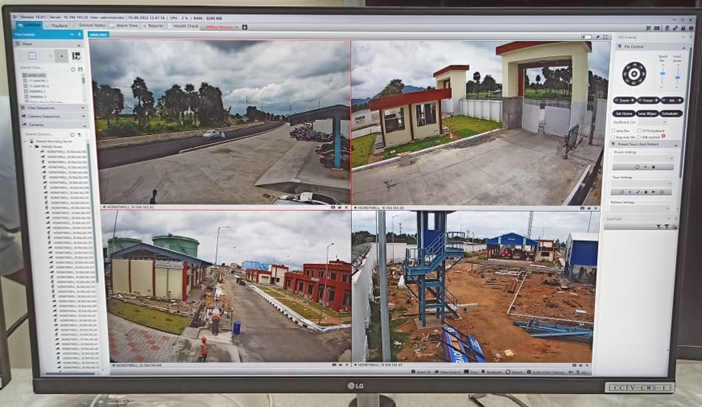Click the Zoom control button
This screenshot has height=407, width=702.
(625, 100)
